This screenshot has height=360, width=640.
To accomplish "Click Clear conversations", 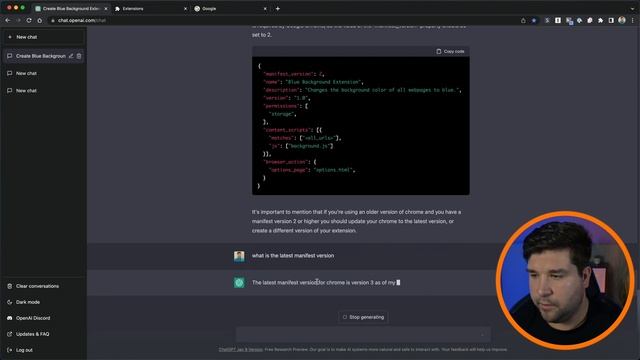I will tap(44, 286).
